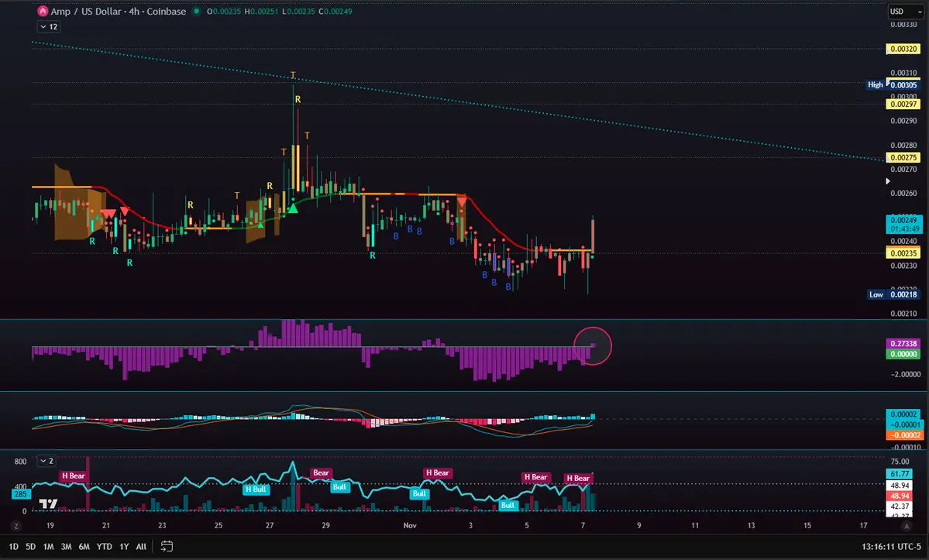This screenshot has width=929, height=560.
Task: Click the cyan 285 label on left scale
Action: [x=20, y=493]
